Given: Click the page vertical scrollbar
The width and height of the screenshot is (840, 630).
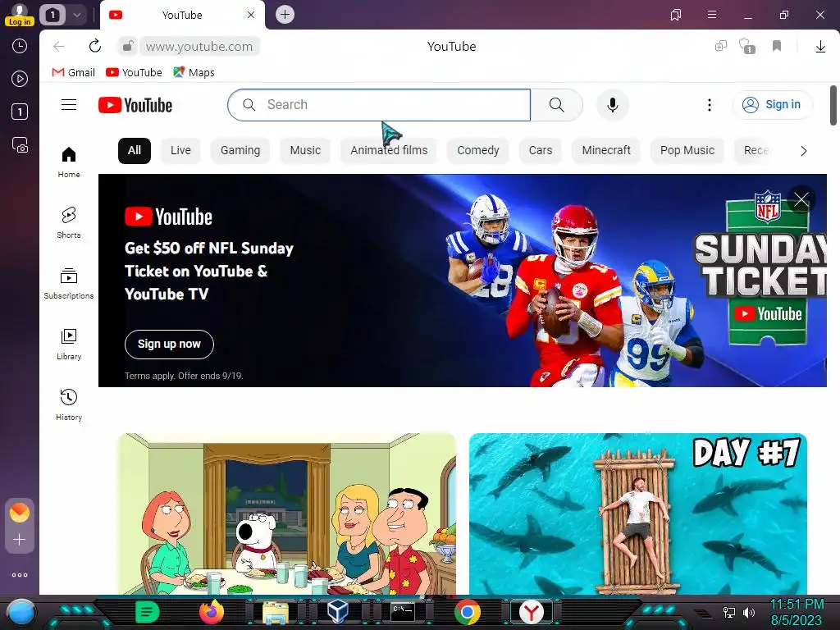Looking at the screenshot, I should coord(833,106).
